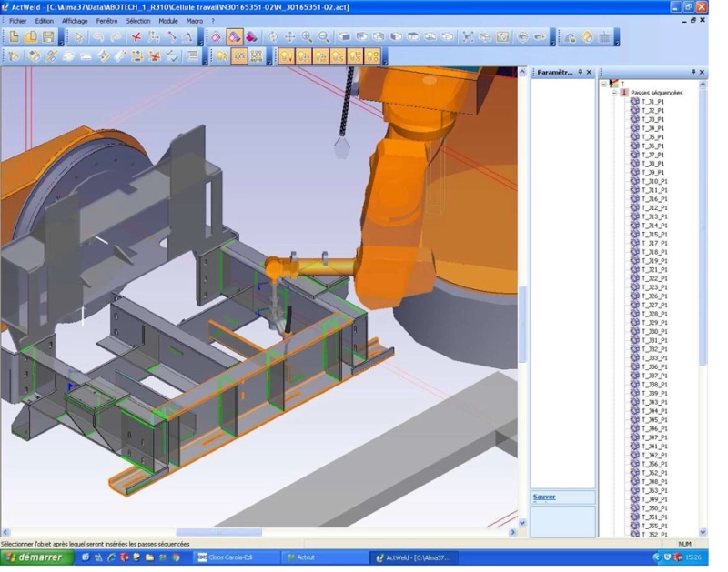Create a new document with blank page icon
Image resolution: width=728 pixels, height=572 pixels.
click(15, 36)
